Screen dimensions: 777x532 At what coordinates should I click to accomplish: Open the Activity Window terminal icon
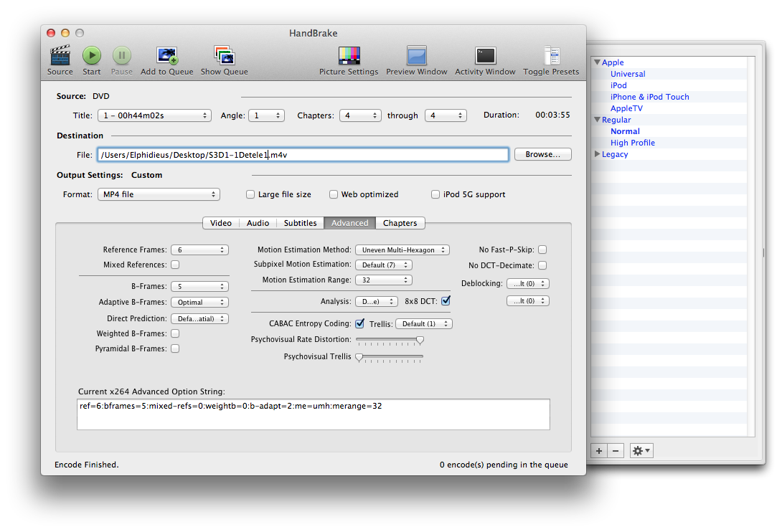(x=485, y=55)
